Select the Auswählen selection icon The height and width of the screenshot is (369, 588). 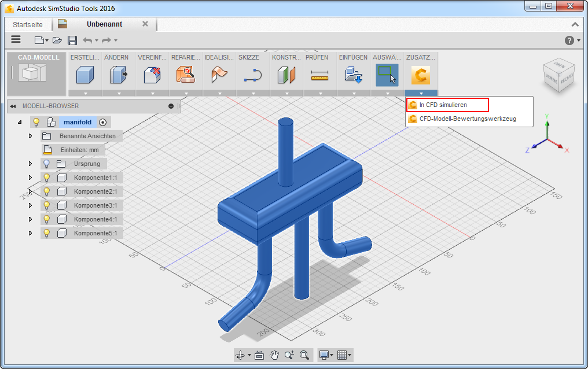coord(387,75)
